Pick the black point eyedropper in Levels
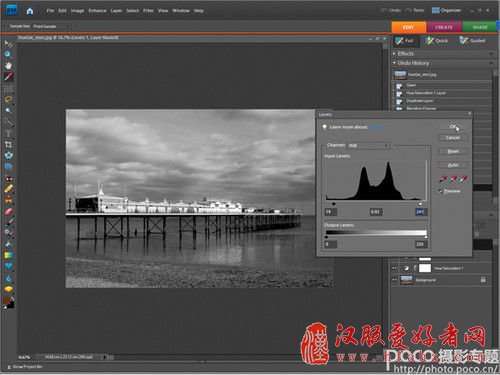Viewport: 500px width, 375px height. click(x=443, y=179)
